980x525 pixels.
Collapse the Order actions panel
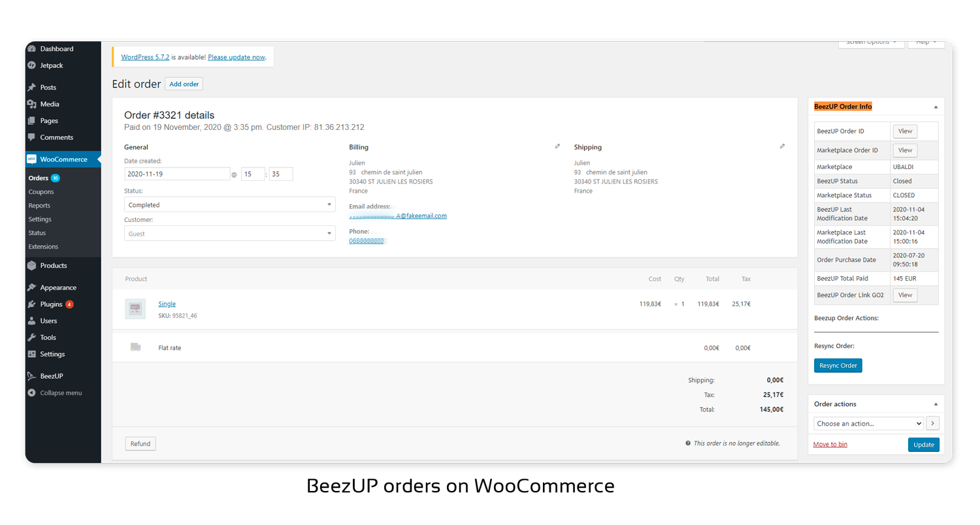(x=935, y=404)
